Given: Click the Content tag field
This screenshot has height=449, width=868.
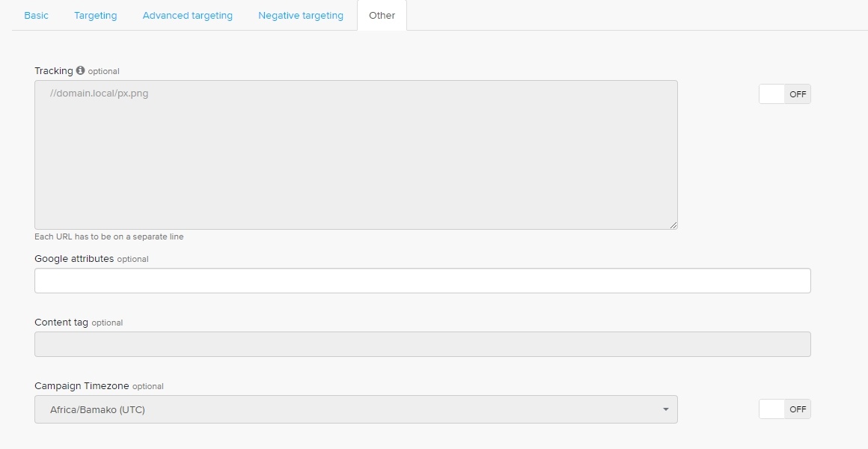Looking at the screenshot, I should pyautogui.click(x=422, y=344).
